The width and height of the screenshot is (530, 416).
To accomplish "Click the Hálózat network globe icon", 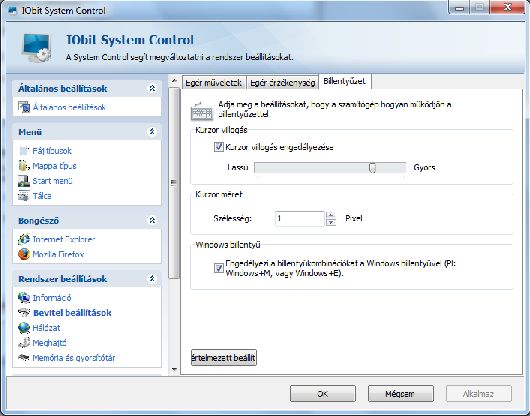I will (24, 328).
